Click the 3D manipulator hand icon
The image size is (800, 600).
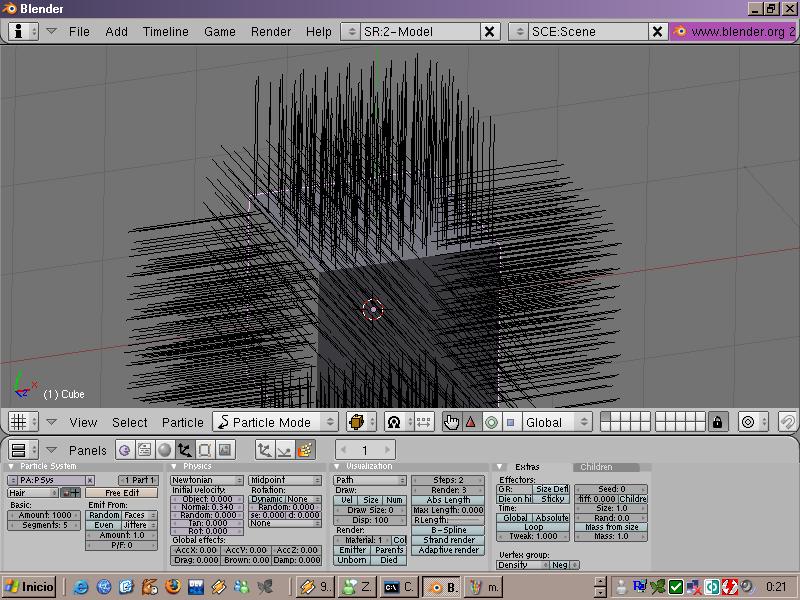[451, 422]
